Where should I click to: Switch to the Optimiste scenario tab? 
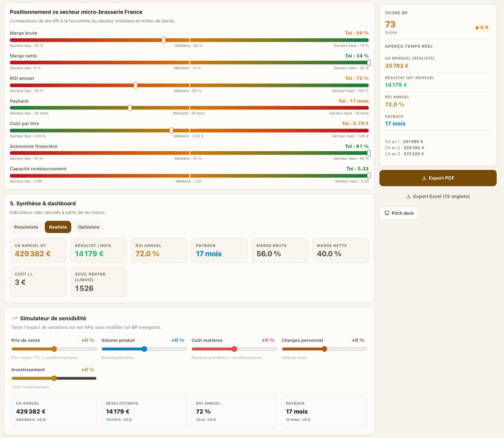click(88, 227)
